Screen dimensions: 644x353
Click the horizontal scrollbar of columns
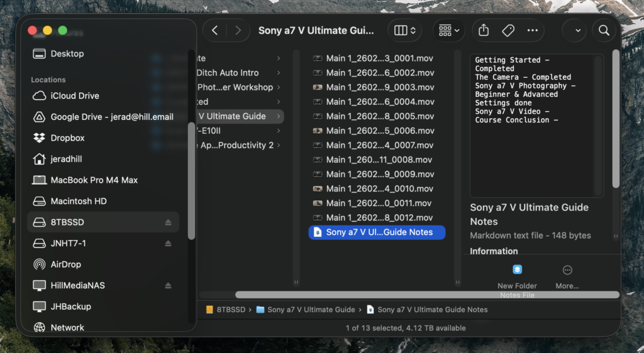(427, 295)
